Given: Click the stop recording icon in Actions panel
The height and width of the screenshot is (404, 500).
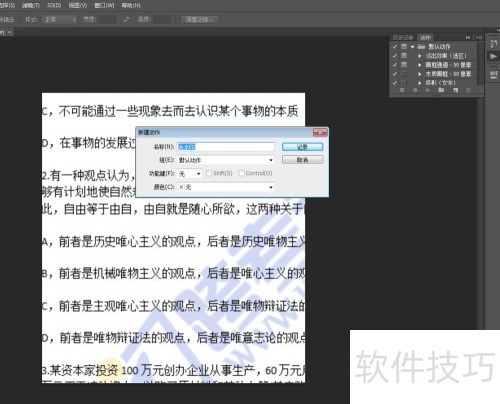Looking at the screenshot, I should (x=402, y=90).
